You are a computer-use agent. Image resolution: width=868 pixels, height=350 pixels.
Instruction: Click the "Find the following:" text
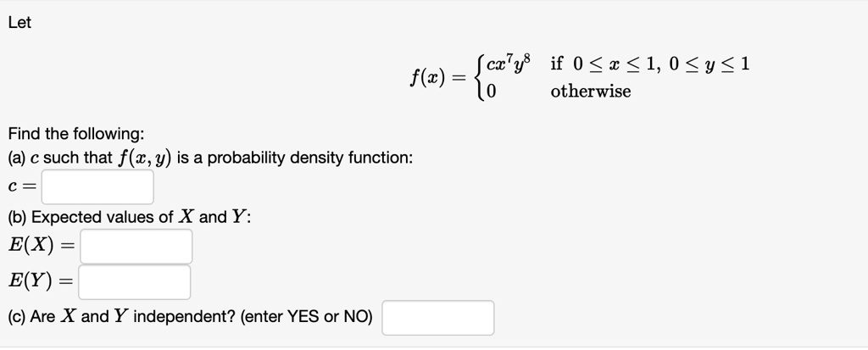[76, 134]
